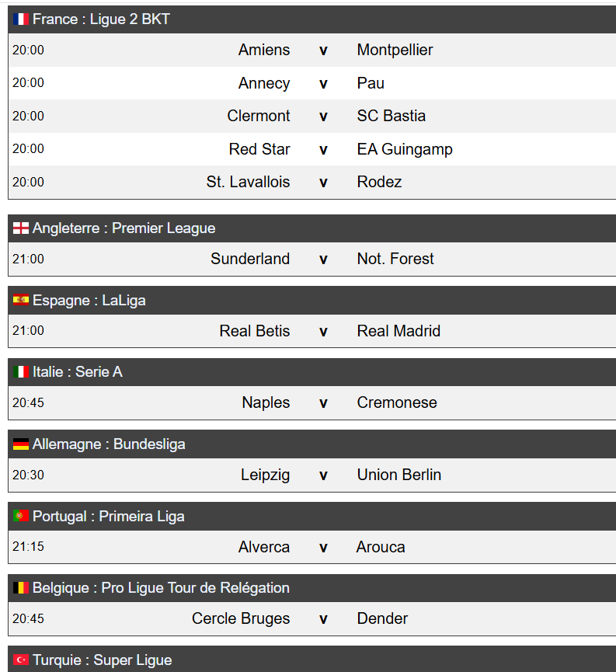Open the Portugal : Primeira Liga header
The width and height of the screenshot is (616, 672).
click(x=108, y=516)
